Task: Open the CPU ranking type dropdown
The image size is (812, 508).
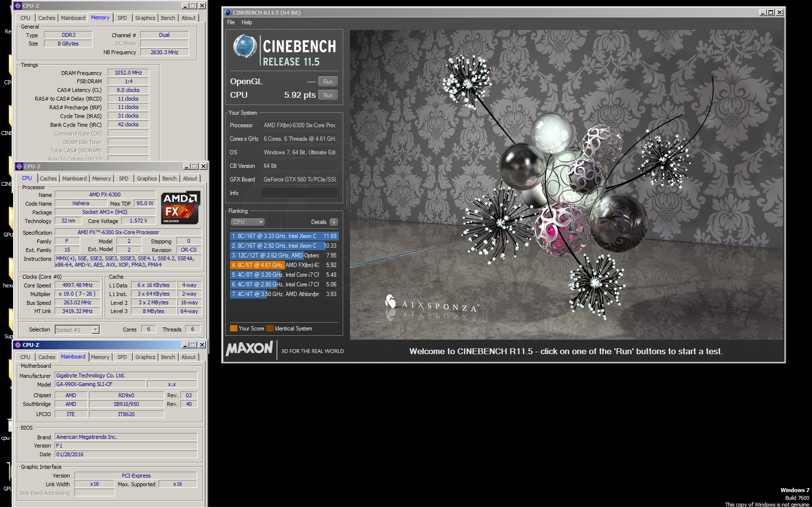Action: pyautogui.click(x=247, y=222)
